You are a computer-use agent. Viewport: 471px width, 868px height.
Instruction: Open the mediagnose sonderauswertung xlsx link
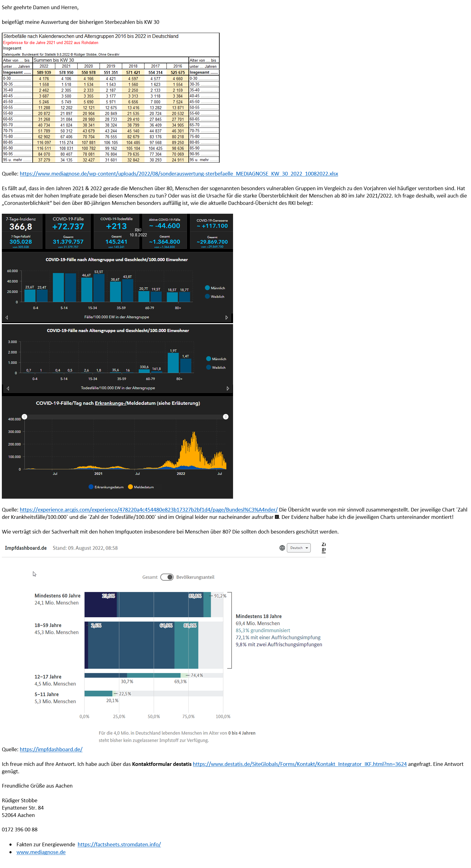(179, 174)
